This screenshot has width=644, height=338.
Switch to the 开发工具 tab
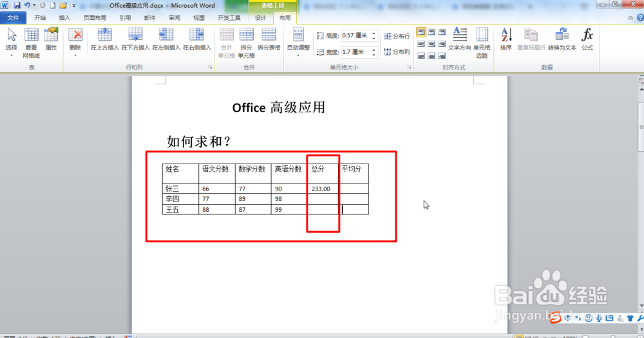pyautogui.click(x=229, y=17)
